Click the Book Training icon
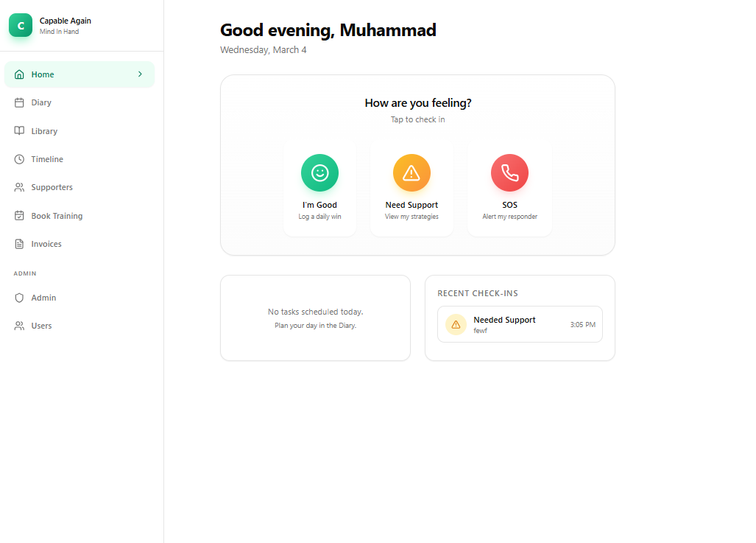756x543 pixels. [x=18, y=215]
